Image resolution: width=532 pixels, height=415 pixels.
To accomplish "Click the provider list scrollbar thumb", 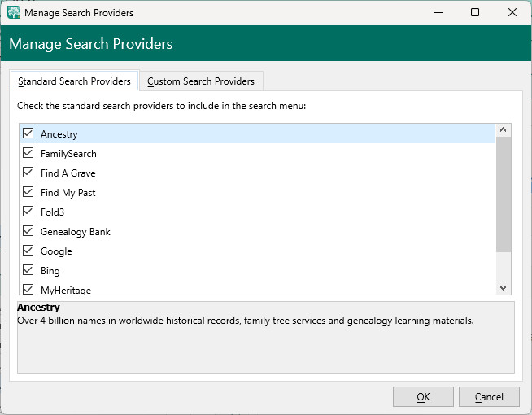I will point(504,194).
